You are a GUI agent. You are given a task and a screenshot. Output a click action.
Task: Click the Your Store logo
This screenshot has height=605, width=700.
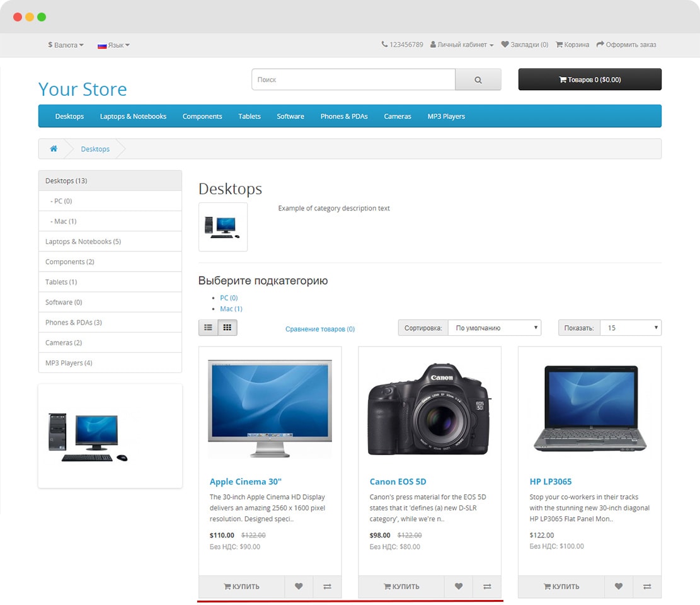(83, 89)
